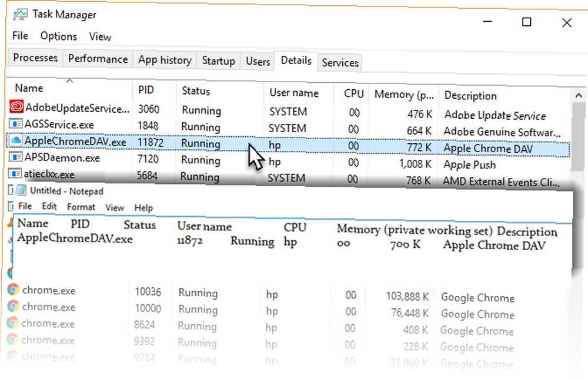
Task: Click chrome.exe name with PID 10036
Action: (x=48, y=291)
